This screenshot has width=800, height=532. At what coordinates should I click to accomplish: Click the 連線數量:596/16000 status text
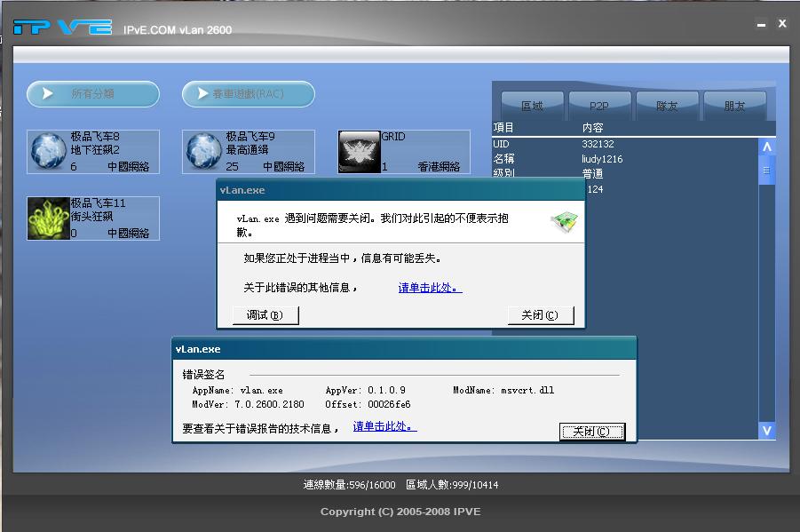(350, 485)
